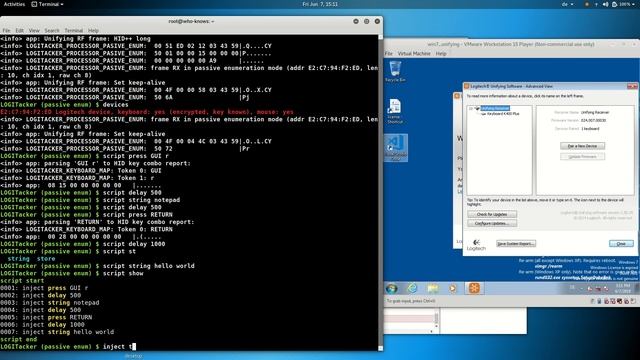Open Search menu in terminal window

coord(52,30)
